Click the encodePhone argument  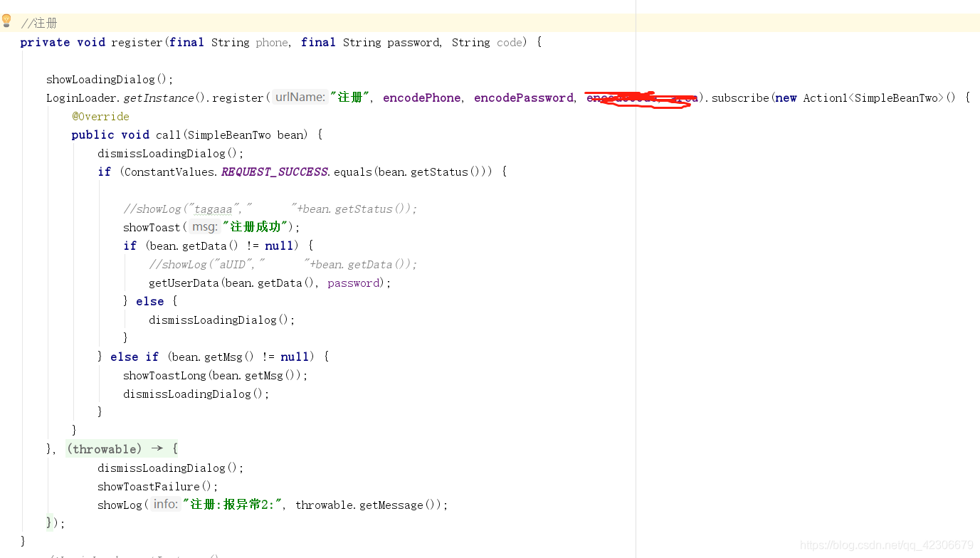click(x=421, y=98)
